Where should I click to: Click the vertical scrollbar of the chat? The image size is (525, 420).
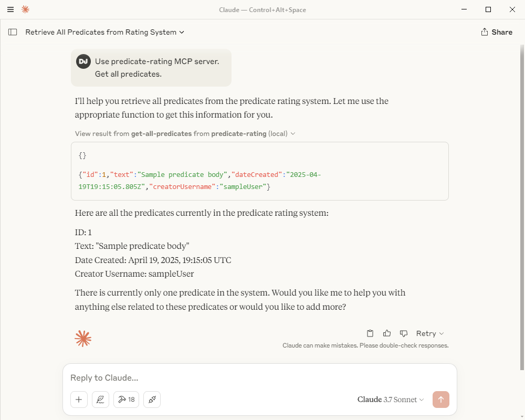(x=522, y=208)
